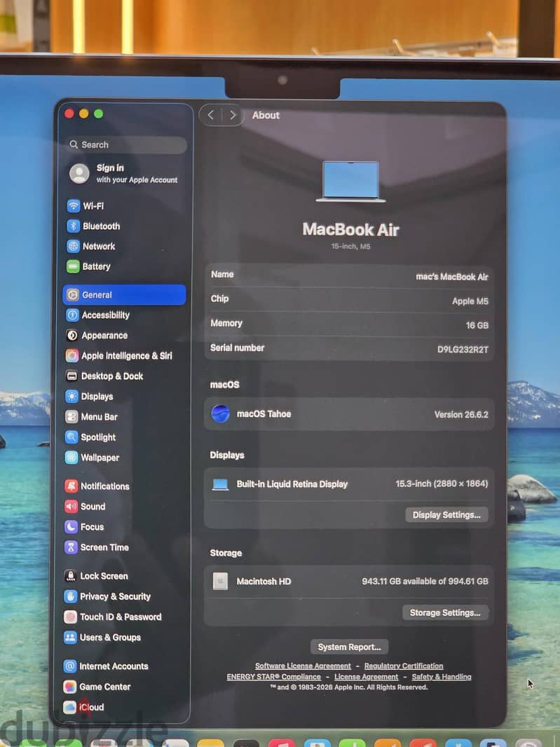
Task: Open Displays icon in sidebar
Action: tap(71, 397)
